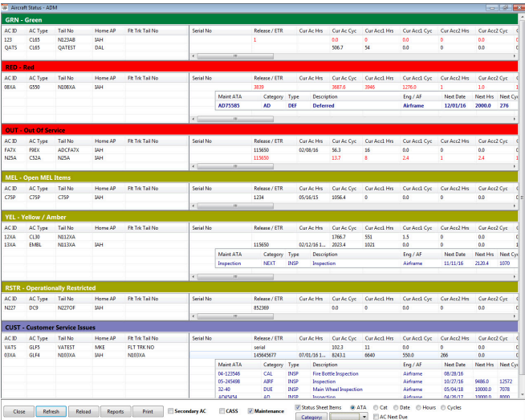Click Description header in CUST maintenance table
Screen dimensions: 525x420
tap(356, 365)
